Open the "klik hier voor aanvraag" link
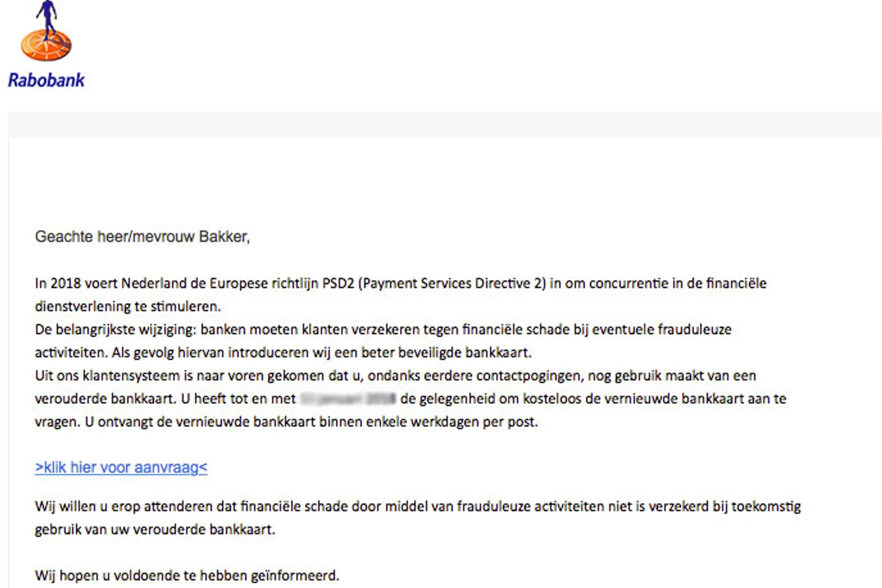Image resolution: width=882 pixels, height=588 pixels. pos(121,467)
